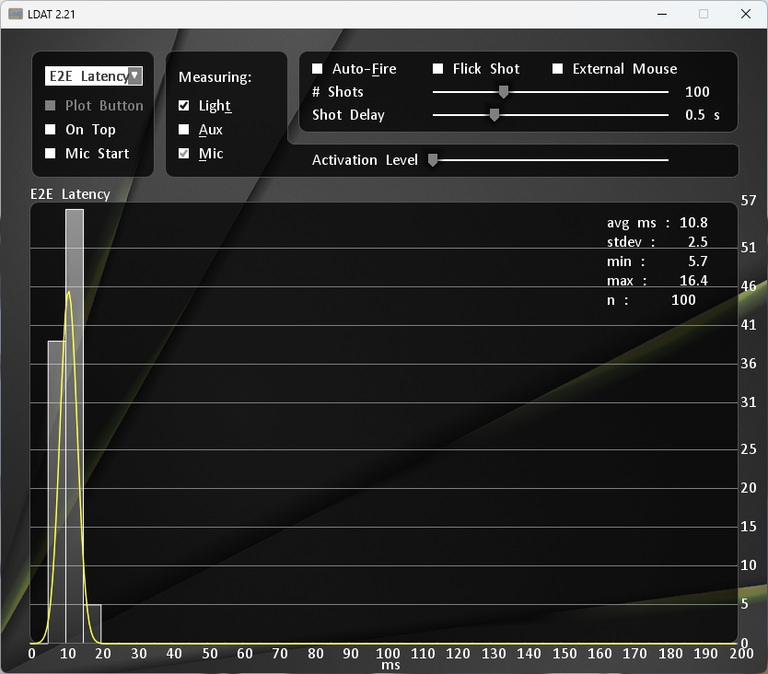768x674 pixels.
Task: Click the Activation Level slider handle
Action: [x=433, y=160]
